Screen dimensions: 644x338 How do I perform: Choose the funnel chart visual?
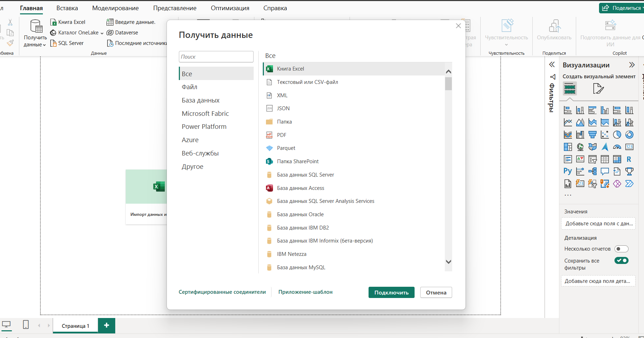pos(592,135)
